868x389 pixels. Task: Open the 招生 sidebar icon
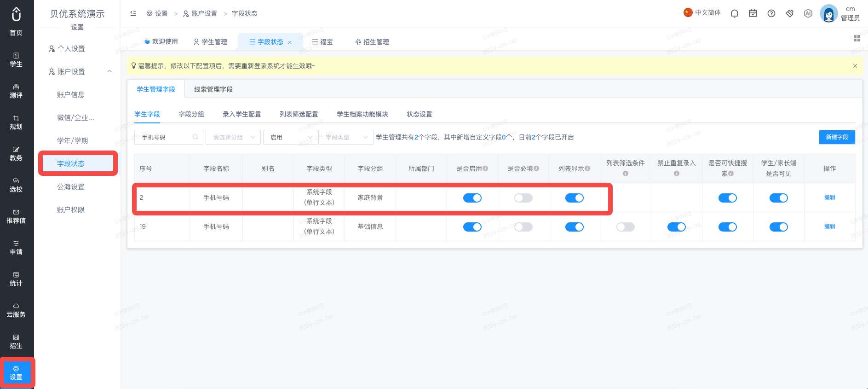[x=16, y=342]
